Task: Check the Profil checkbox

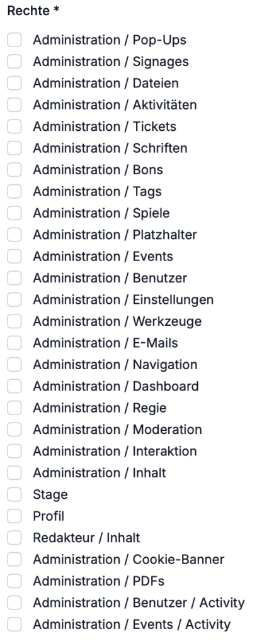Action: (x=14, y=516)
